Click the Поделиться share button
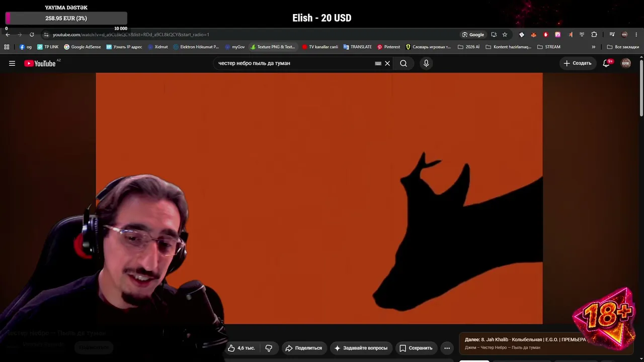 [x=303, y=348]
